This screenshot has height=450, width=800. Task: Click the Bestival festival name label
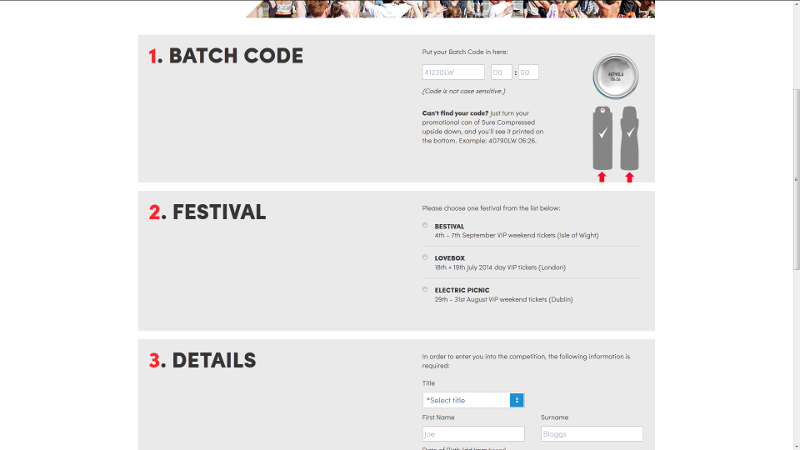click(x=449, y=227)
